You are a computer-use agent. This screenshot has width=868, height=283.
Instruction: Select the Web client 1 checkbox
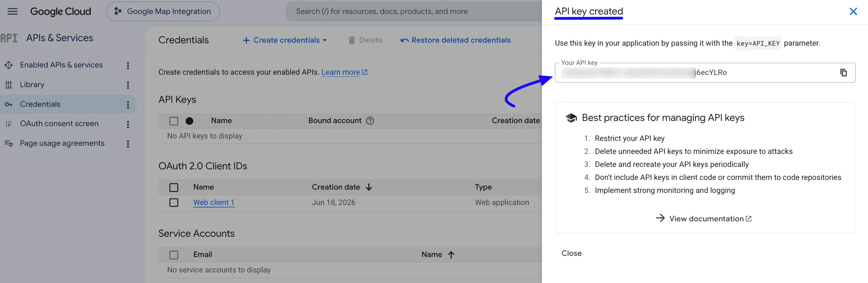click(174, 203)
